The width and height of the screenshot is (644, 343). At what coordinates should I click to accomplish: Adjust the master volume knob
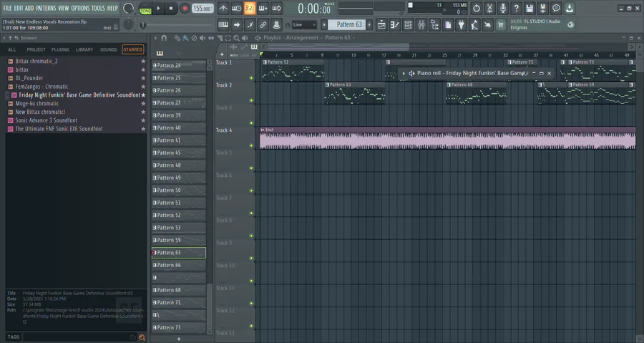coord(129,8)
